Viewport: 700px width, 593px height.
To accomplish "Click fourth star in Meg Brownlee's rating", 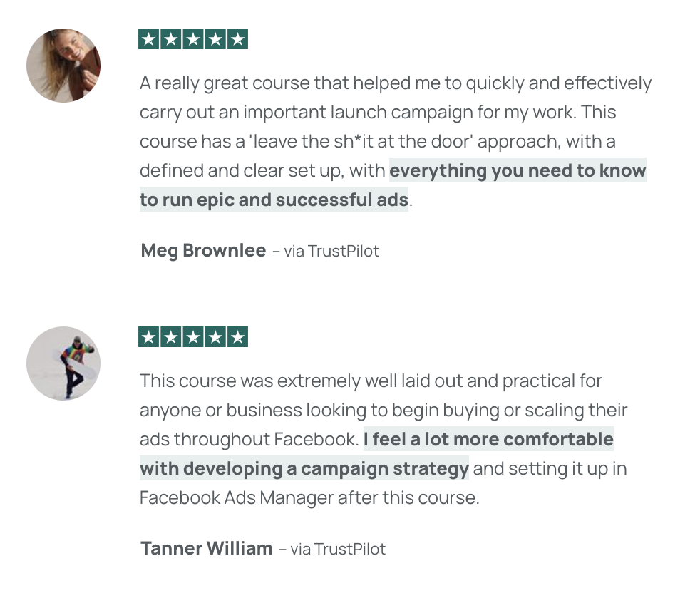I will 215,39.
